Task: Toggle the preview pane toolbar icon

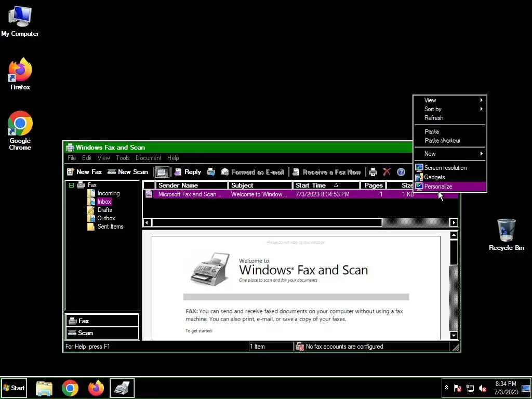Action: coord(162,172)
